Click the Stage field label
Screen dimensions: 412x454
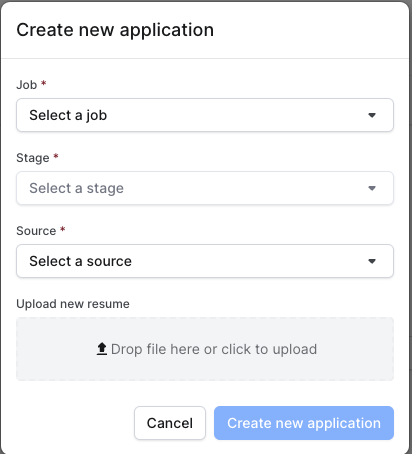pos(33,158)
